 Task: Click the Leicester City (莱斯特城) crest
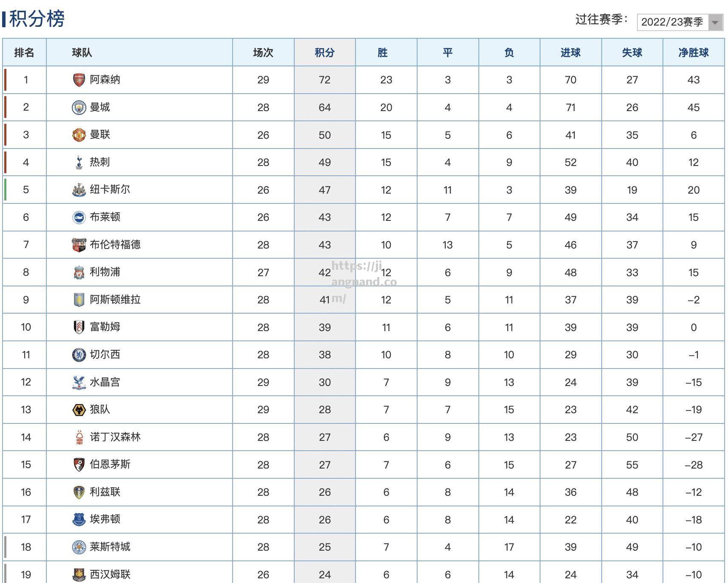79,547
